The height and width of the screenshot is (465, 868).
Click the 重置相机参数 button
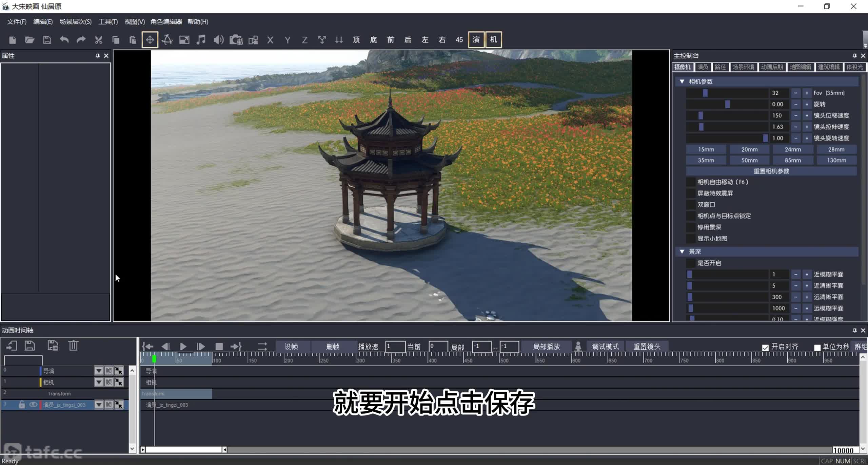pos(771,171)
